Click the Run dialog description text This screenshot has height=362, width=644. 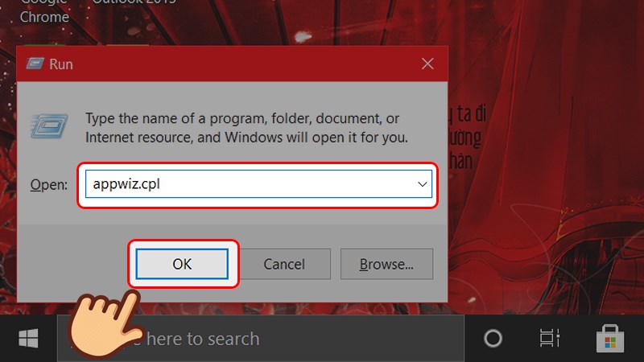(246, 128)
